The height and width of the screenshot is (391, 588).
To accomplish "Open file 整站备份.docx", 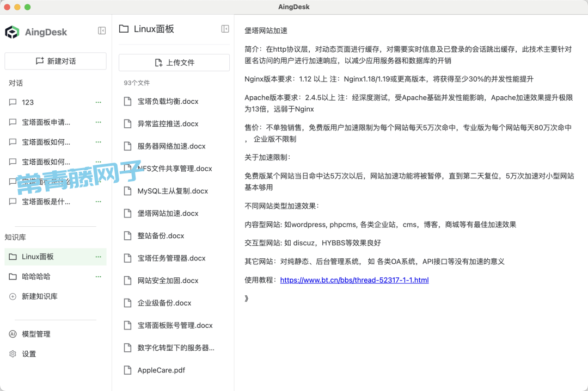I will point(174,236).
